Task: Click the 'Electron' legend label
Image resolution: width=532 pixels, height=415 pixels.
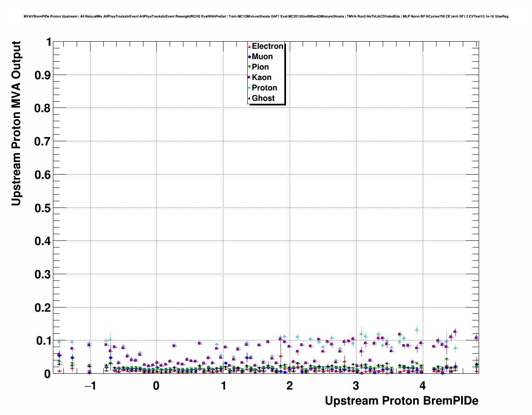Action: [x=268, y=46]
